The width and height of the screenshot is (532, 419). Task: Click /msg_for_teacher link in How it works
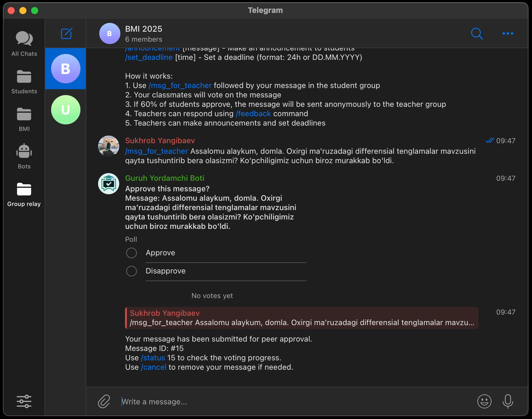click(180, 85)
